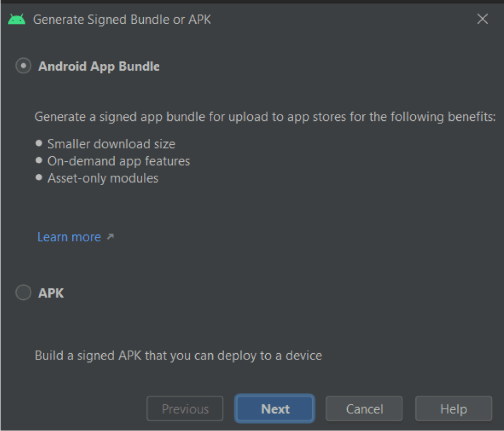The image size is (504, 431).
Task: Open Help for this dialog
Action: [453, 408]
